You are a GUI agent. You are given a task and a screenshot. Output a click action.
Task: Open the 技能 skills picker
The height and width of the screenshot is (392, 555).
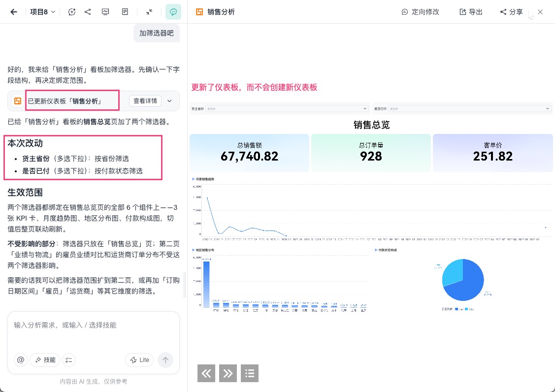point(45,360)
